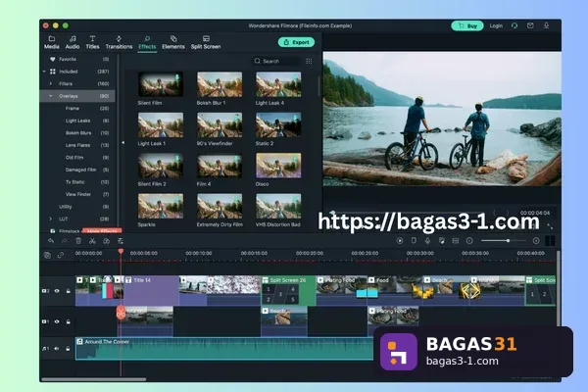Hide video track 2 using eye icon
This screenshot has height=392, width=588.
pos(57,291)
